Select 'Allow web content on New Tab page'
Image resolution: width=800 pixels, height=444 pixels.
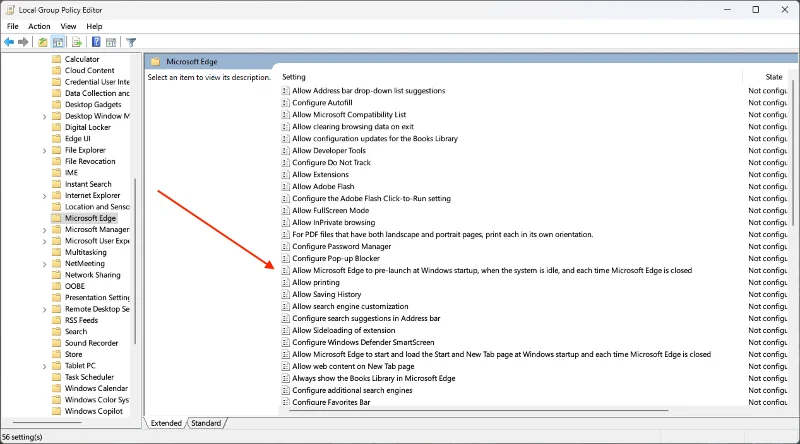(353, 366)
